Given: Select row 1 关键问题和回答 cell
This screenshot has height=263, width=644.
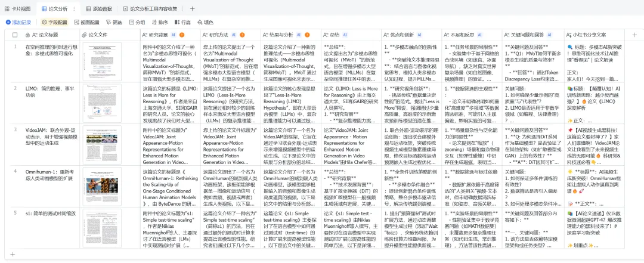Looking at the screenshot, I should (x=532, y=61).
